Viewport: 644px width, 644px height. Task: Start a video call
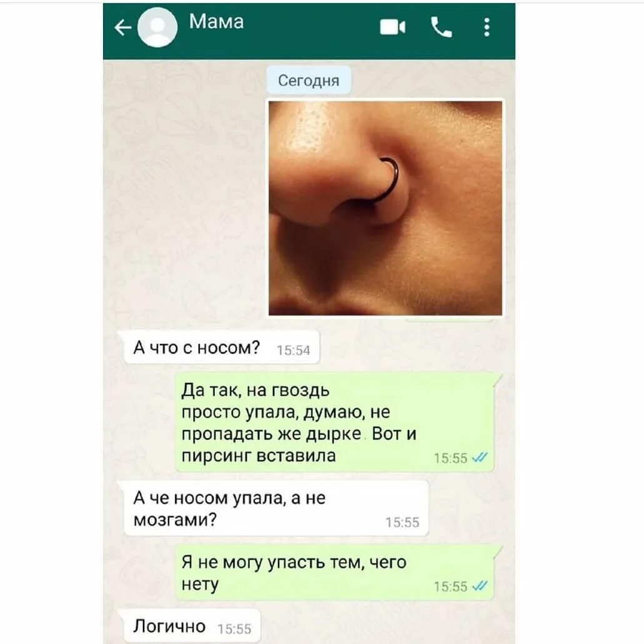(x=392, y=27)
